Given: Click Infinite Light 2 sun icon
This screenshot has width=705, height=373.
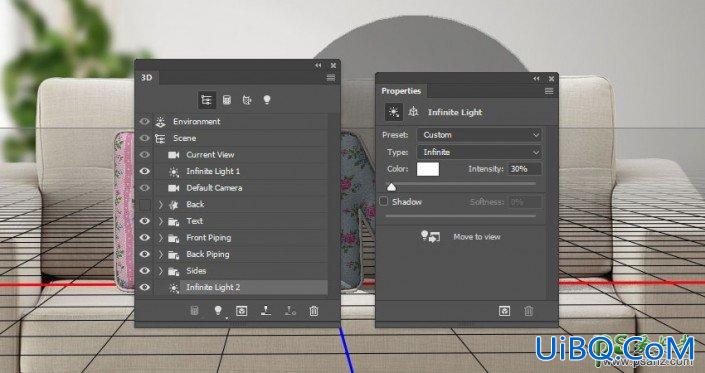Looking at the screenshot, I should 174,287.
